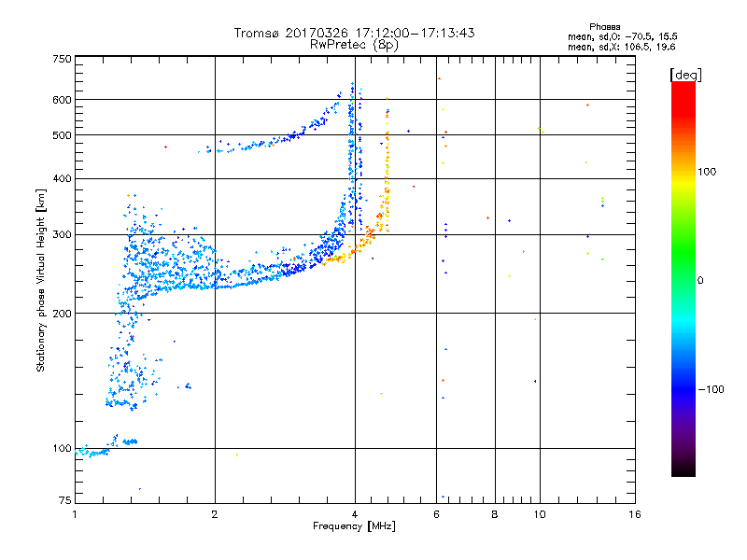Click the colorbar tick label '-100'
747x560 pixels.
tap(711, 389)
